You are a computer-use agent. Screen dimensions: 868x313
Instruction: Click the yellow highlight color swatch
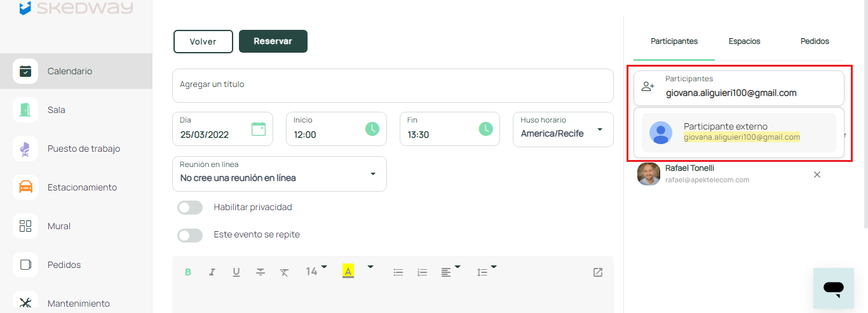(348, 271)
